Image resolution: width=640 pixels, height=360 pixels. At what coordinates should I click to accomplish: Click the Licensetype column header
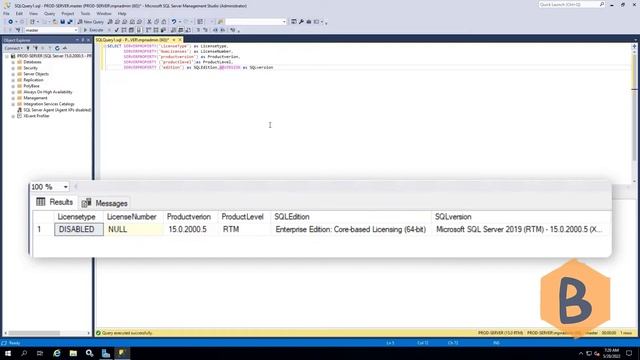(79, 217)
